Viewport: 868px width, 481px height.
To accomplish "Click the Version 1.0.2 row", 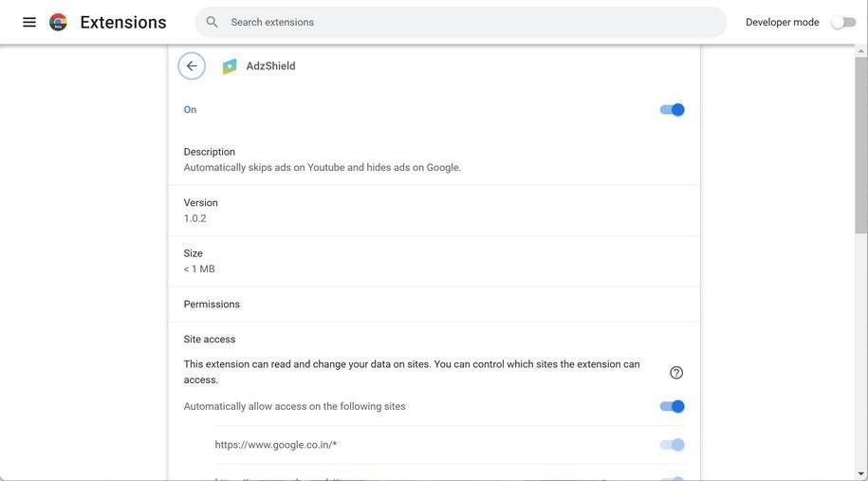I will point(434,211).
